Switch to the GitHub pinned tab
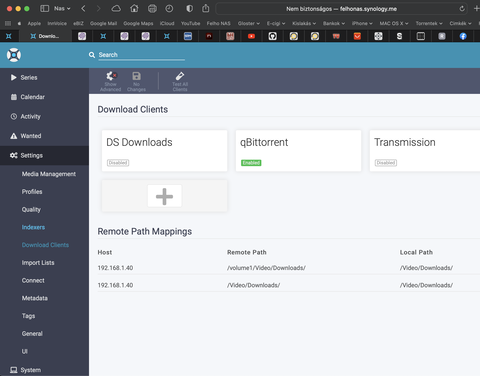 click(273, 36)
